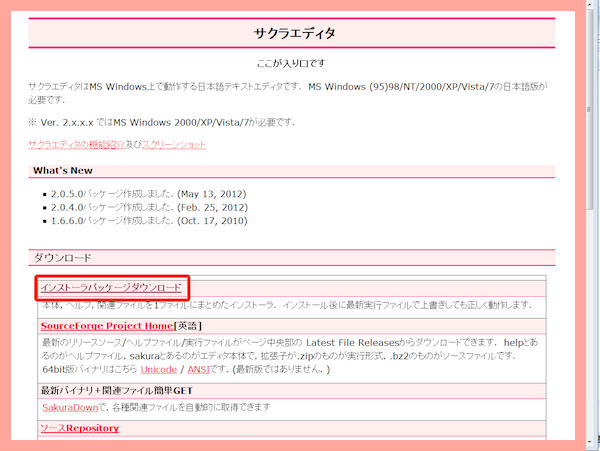Follow the Unicode 64bit binary link
Viewport: 600px width, 451px height.
[x=159, y=370]
